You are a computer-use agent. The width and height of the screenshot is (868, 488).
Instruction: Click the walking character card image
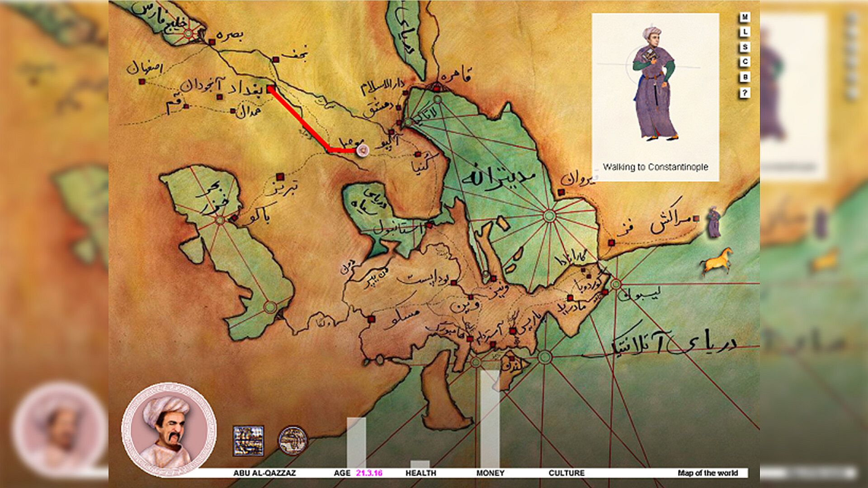[x=655, y=84]
